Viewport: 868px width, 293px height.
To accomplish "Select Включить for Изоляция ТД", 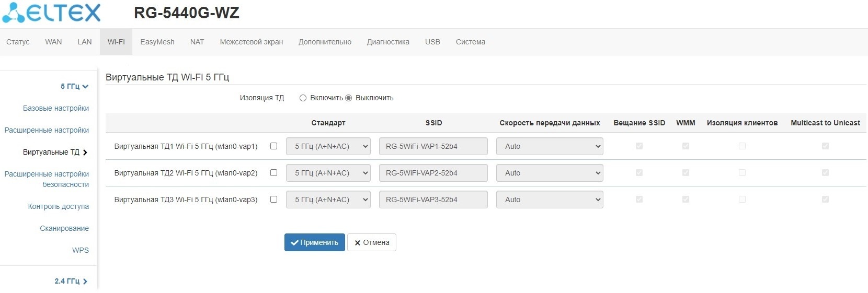I will [303, 98].
